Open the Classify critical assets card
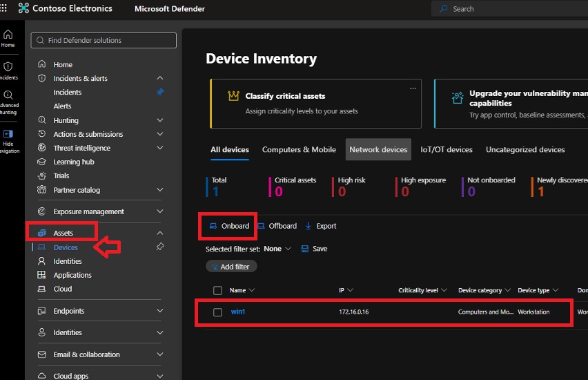The image size is (588, 380). [x=315, y=104]
